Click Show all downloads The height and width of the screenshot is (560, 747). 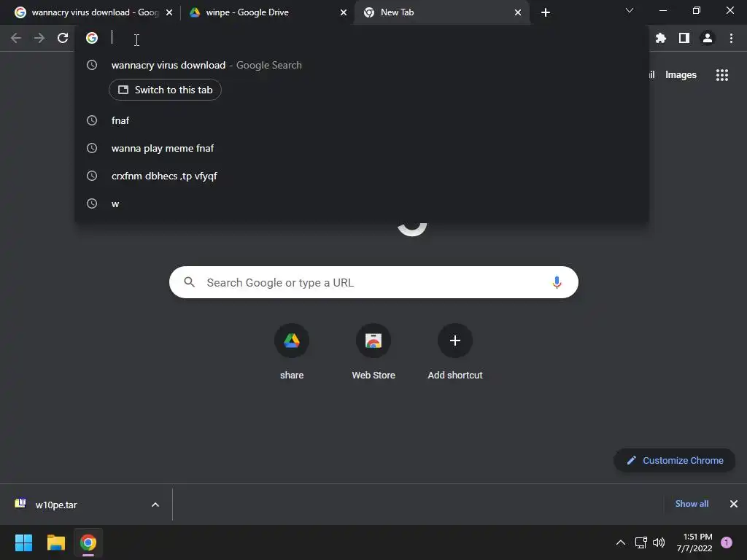[692, 504]
